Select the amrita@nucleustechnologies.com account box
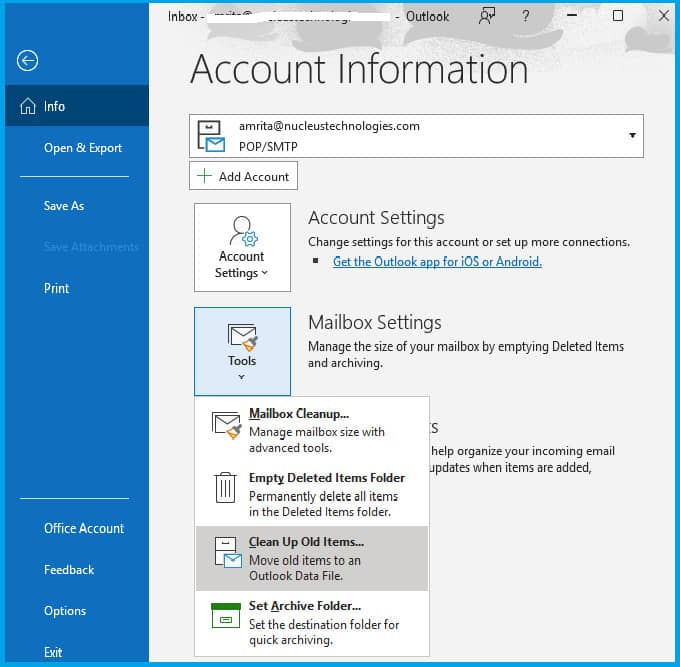 [416, 136]
